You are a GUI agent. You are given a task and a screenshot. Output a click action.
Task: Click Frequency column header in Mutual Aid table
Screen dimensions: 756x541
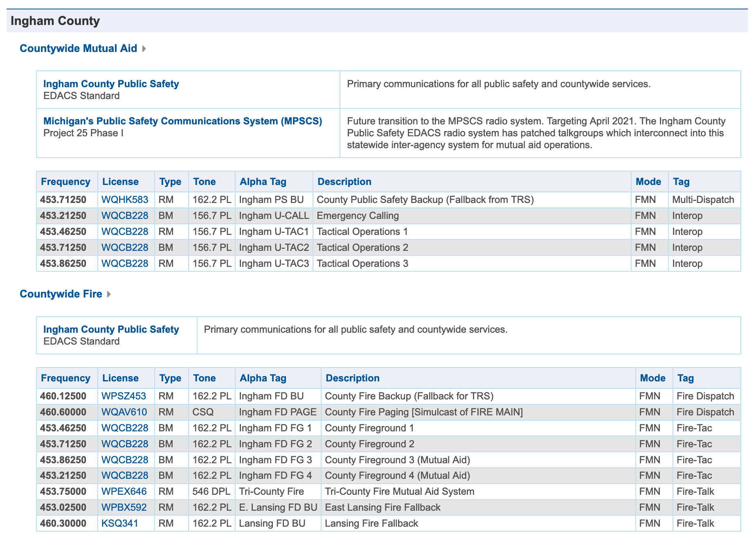pyautogui.click(x=65, y=182)
